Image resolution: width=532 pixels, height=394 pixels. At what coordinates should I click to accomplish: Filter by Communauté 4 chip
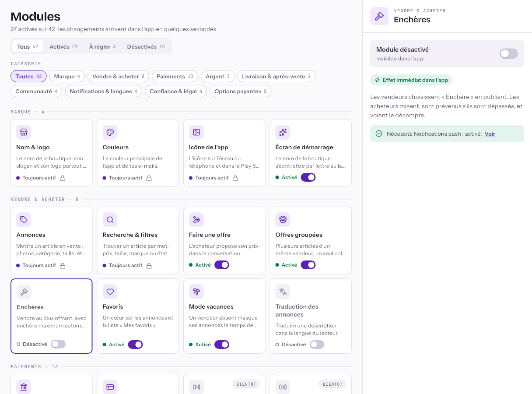click(36, 91)
